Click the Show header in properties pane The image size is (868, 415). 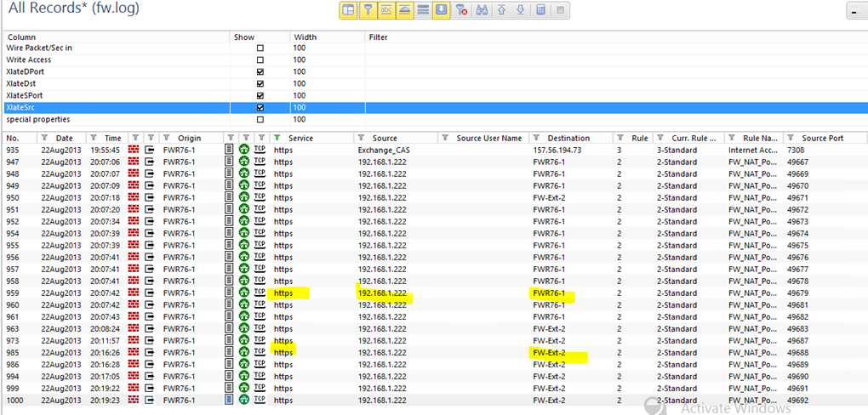point(260,37)
